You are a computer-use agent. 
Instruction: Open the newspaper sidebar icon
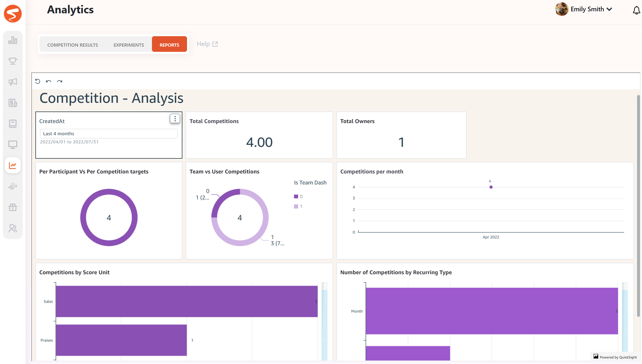[13, 103]
